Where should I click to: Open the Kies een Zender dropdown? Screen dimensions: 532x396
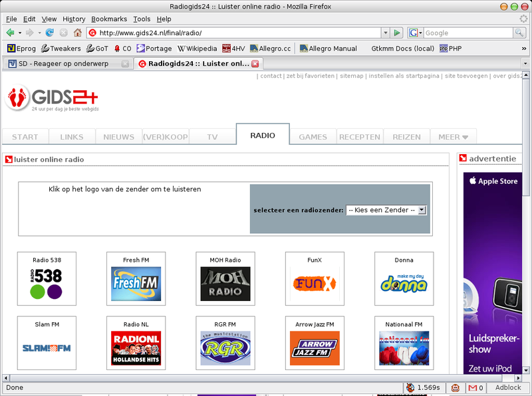(x=386, y=210)
